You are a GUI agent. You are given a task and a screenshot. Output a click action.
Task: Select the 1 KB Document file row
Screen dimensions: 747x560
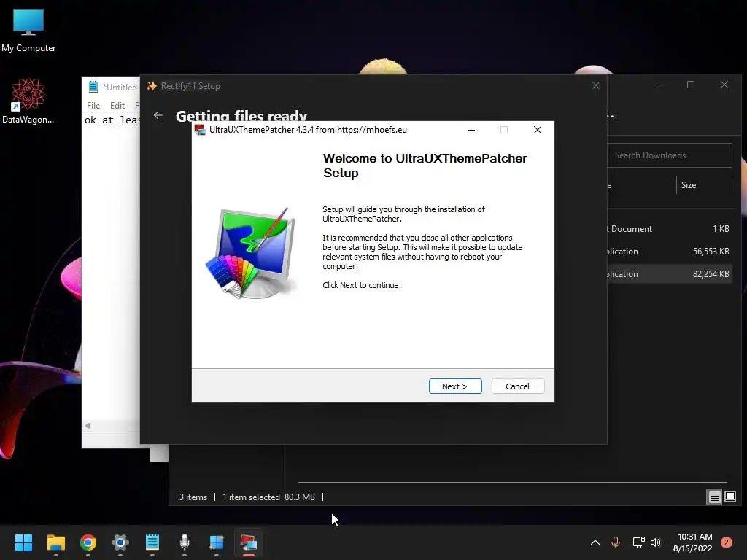coord(670,228)
